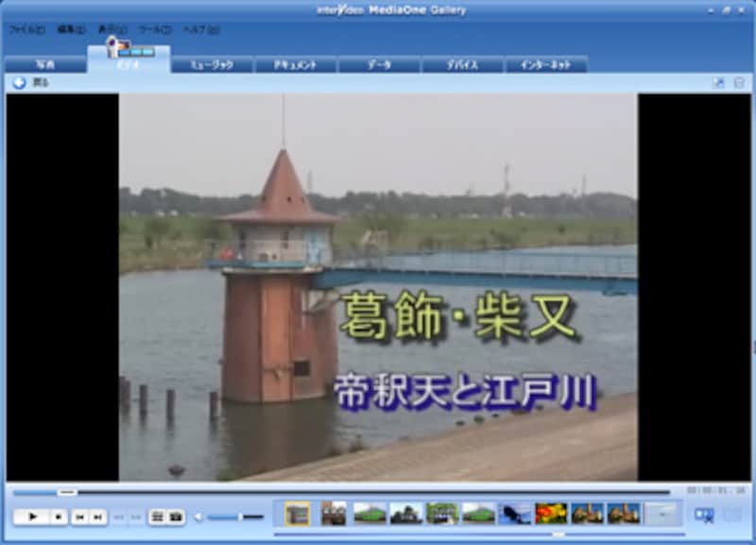Click the fullscreen icon at top right of the player
The image size is (756, 545).
[719, 83]
